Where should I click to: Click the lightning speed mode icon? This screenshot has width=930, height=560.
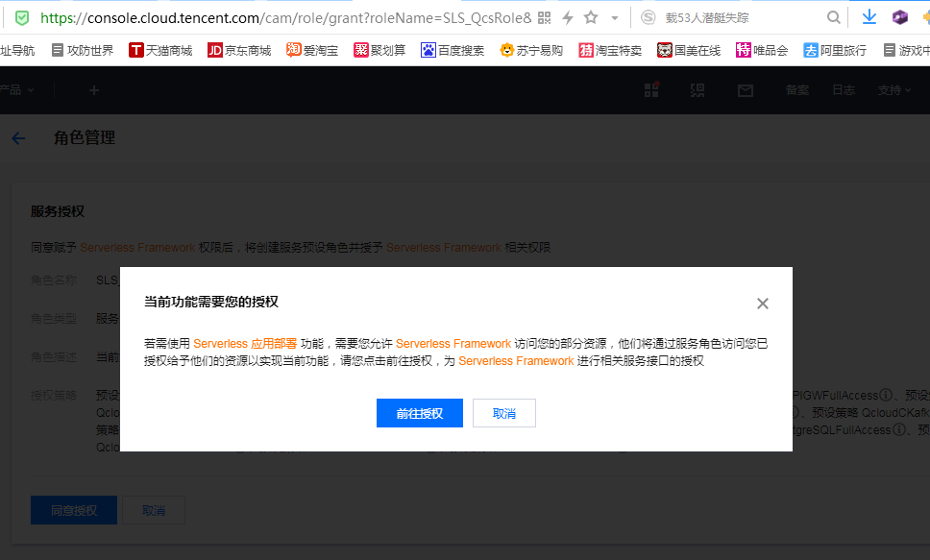568,18
